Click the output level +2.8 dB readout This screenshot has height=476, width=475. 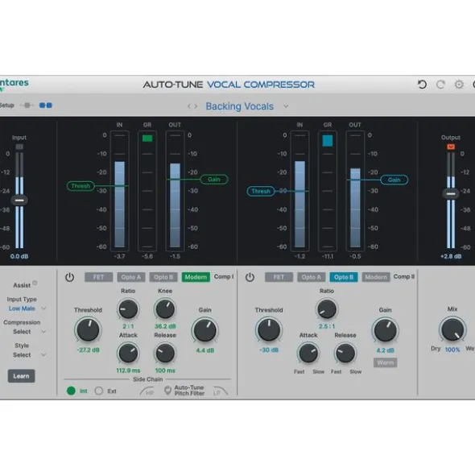pyautogui.click(x=451, y=256)
